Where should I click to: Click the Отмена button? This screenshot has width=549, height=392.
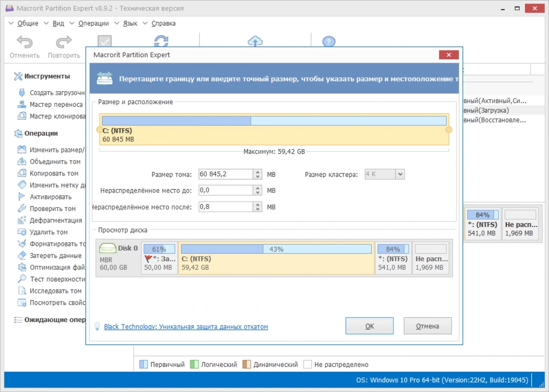tap(428, 326)
